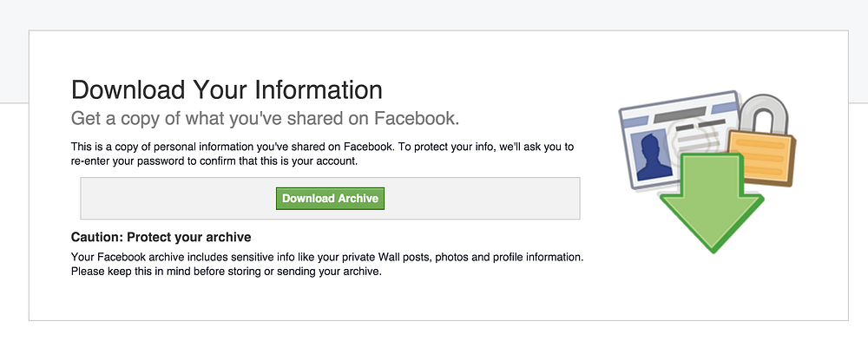This screenshot has height=361, width=868.
Task: Click the "Caution: Protect your archive" heading
Action: (161, 238)
